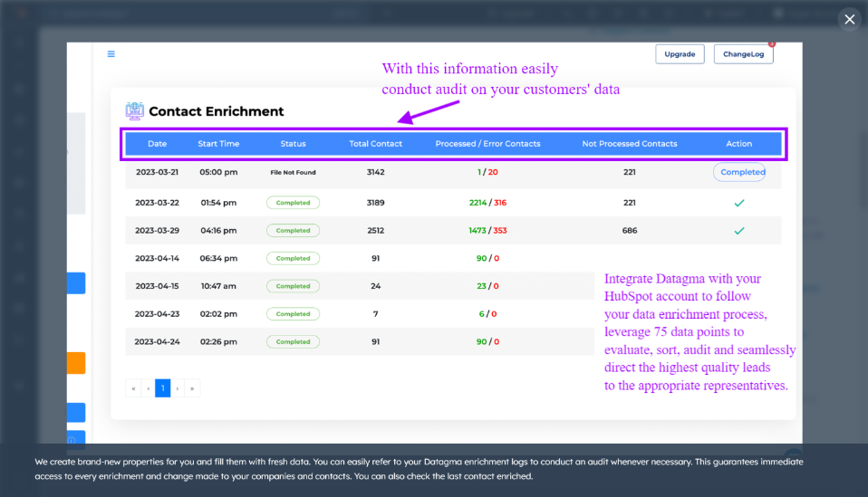868x497 pixels.
Task: Click processed/error value 2214 / 316
Action: tap(487, 203)
